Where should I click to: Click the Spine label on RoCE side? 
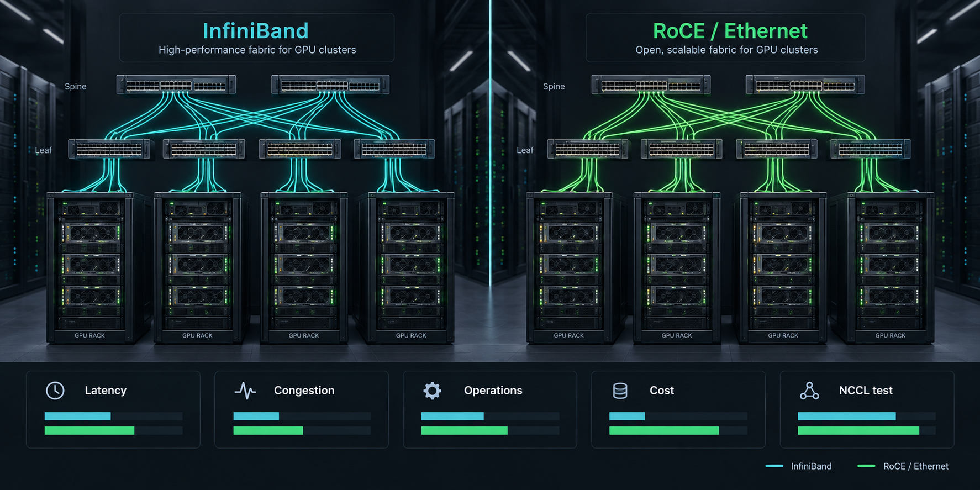coord(554,86)
